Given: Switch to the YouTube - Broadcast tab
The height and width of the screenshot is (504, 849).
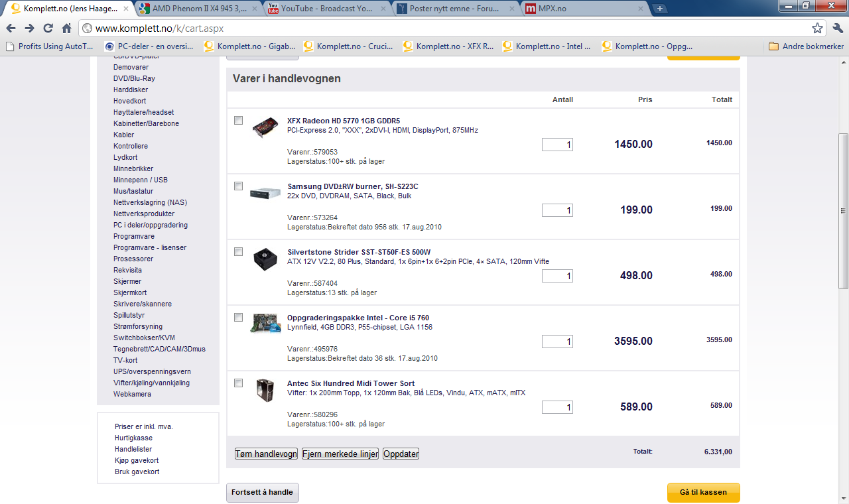Looking at the screenshot, I should point(326,9).
